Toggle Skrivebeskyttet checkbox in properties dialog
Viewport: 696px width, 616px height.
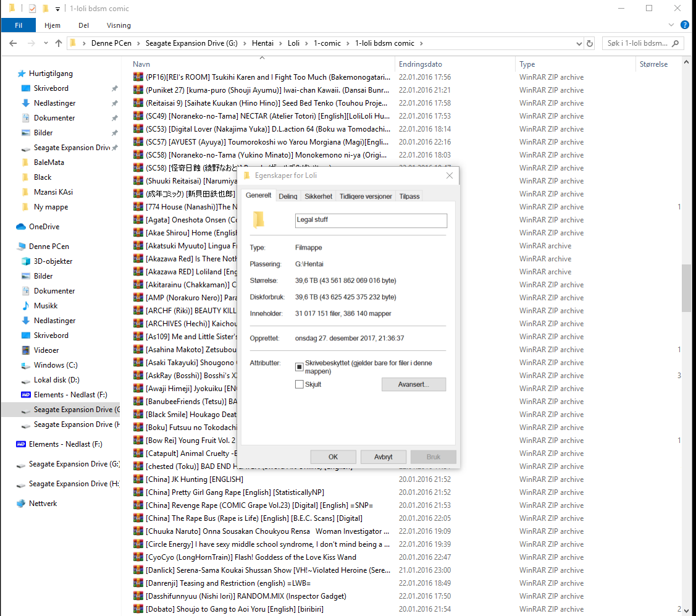[x=299, y=367]
